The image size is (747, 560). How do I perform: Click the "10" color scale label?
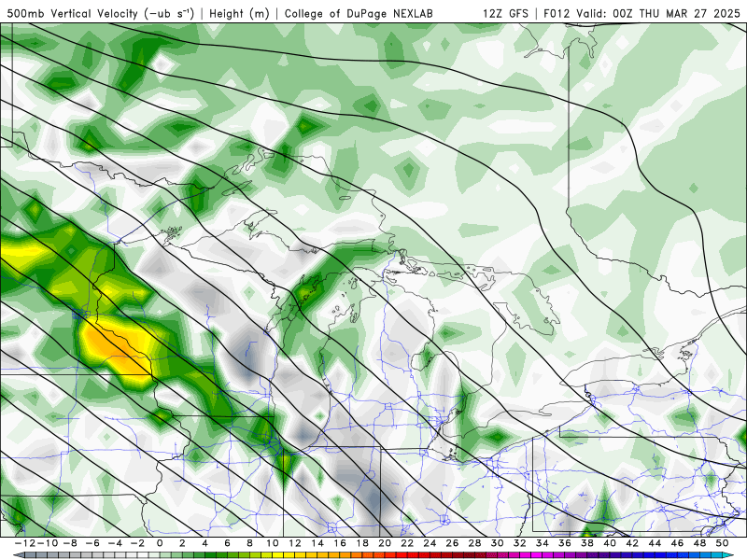pos(272,543)
